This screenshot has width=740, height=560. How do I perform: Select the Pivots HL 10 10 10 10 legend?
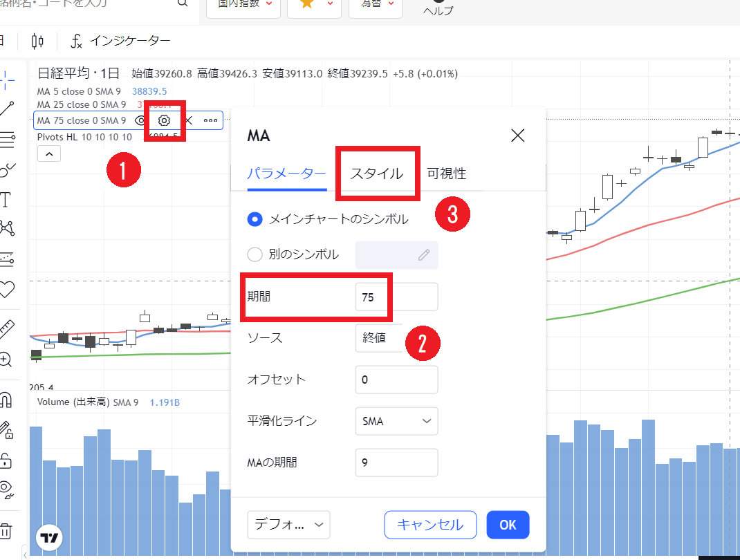(x=84, y=138)
